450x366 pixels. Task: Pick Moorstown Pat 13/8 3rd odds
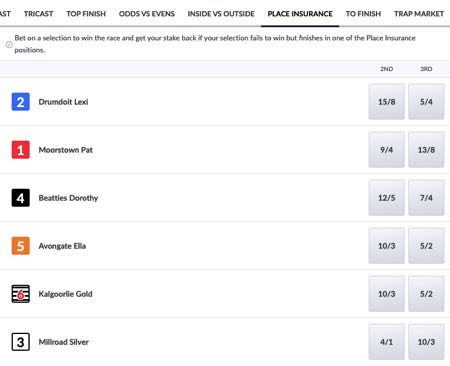click(x=426, y=150)
